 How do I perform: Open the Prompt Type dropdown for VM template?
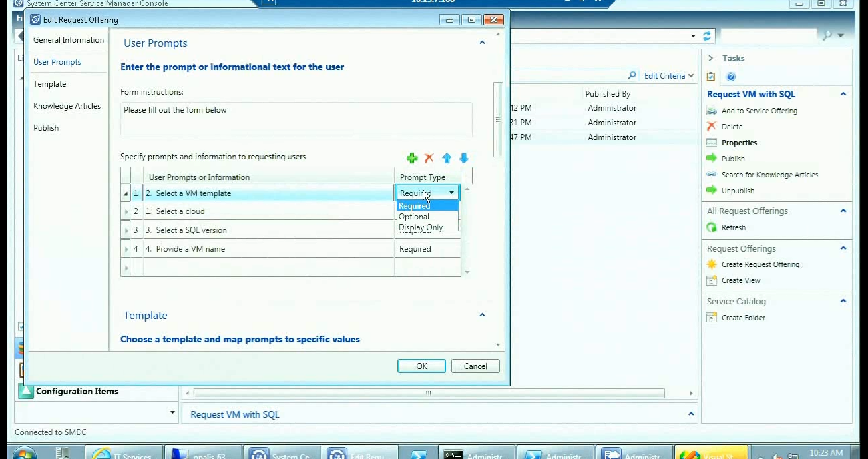pos(451,193)
